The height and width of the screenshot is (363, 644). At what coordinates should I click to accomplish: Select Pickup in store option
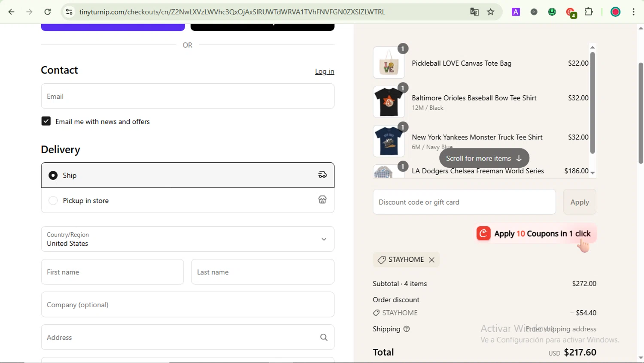tap(188, 200)
